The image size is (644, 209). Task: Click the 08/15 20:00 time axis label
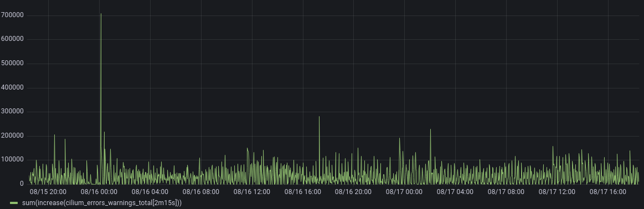[x=48, y=192]
